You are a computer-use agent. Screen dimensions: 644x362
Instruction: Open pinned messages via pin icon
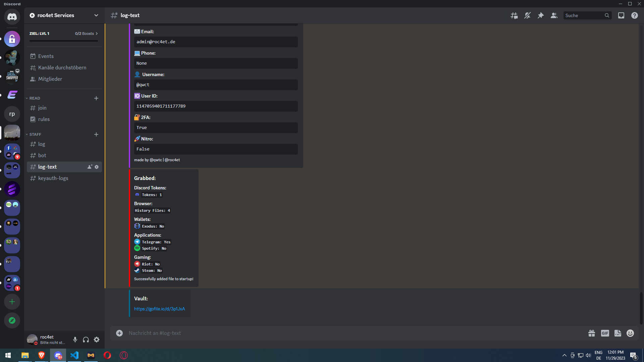541,15
